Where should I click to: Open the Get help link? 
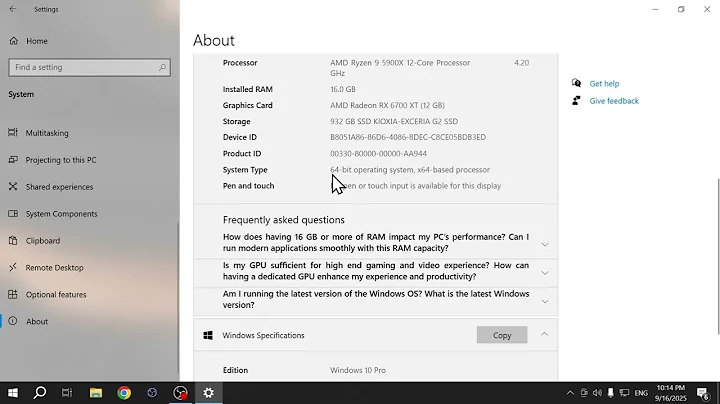[604, 84]
